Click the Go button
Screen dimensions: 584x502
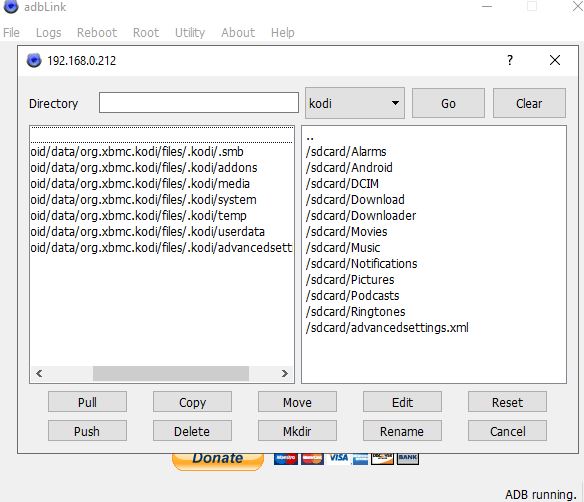tap(448, 103)
